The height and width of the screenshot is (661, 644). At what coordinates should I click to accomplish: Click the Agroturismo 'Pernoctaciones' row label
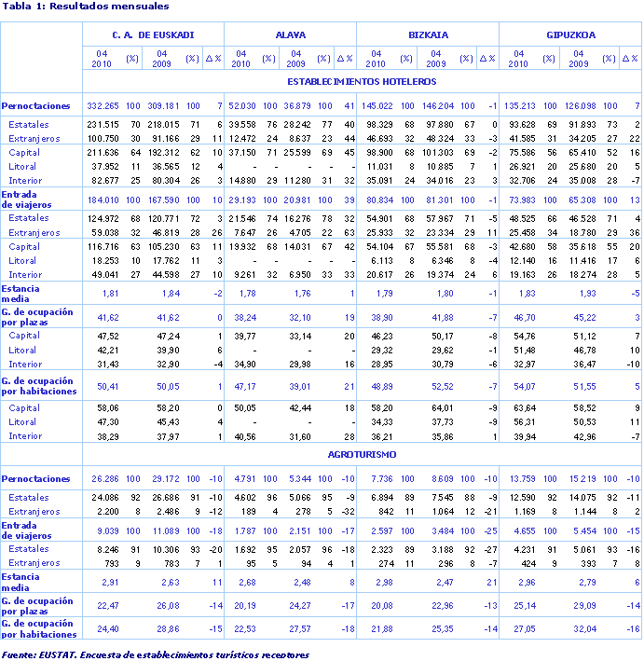tap(35, 478)
